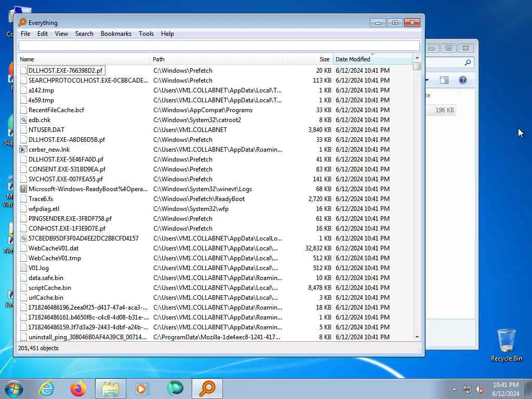Open Windows Media Player from the taskbar

tap(142, 389)
